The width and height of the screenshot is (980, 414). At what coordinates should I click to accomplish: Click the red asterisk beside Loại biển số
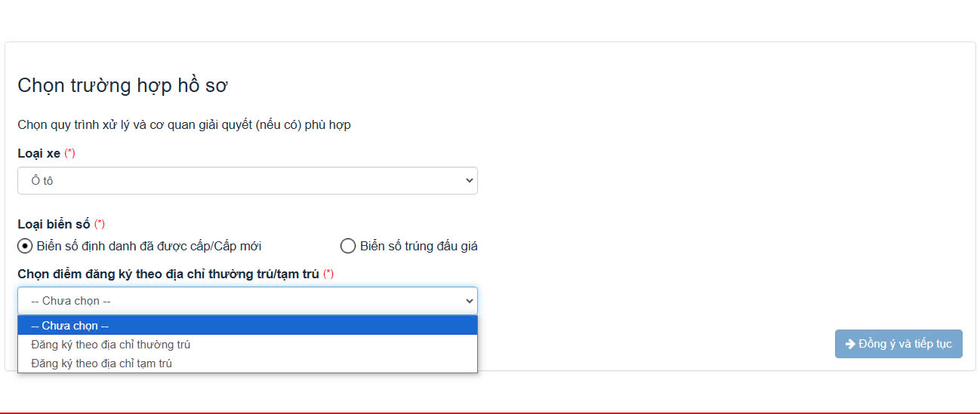tap(99, 224)
